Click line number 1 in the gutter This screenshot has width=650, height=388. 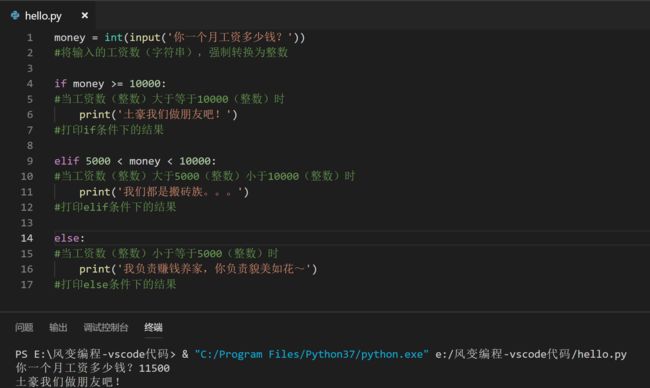[x=30, y=38]
